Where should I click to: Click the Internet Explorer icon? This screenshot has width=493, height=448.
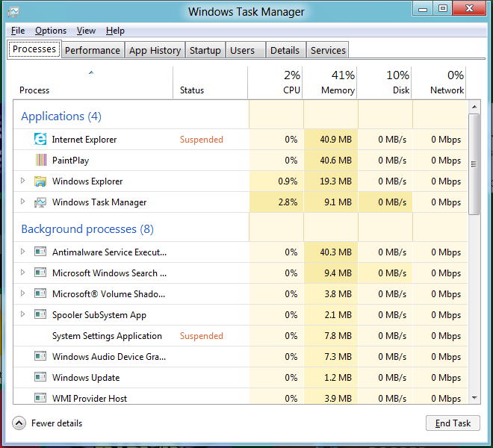pyautogui.click(x=40, y=140)
